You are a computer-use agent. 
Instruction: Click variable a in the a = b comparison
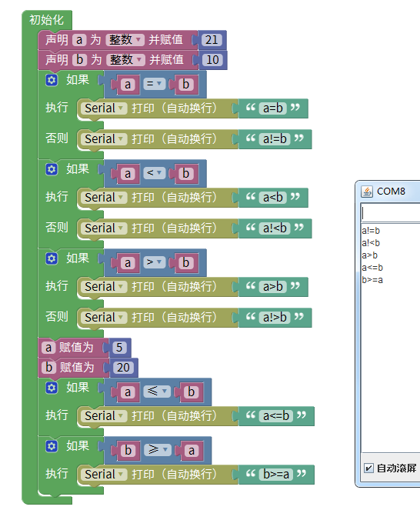(x=128, y=85)
